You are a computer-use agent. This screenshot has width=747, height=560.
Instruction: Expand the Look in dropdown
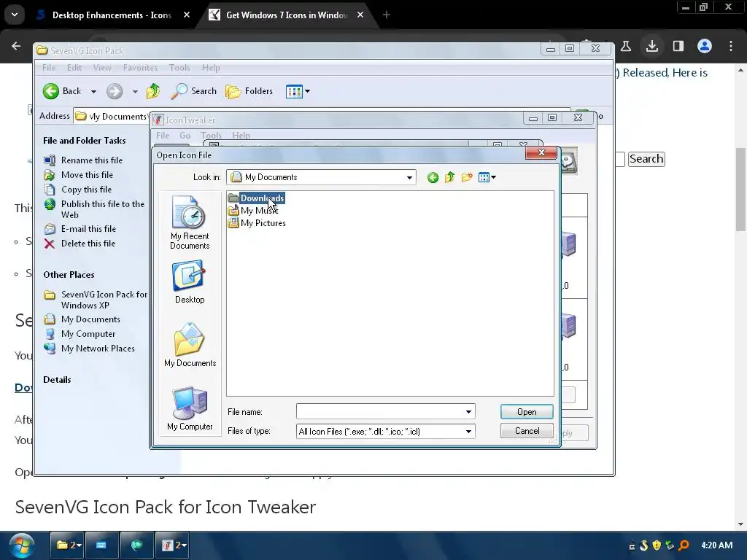(x=409, y=178)
